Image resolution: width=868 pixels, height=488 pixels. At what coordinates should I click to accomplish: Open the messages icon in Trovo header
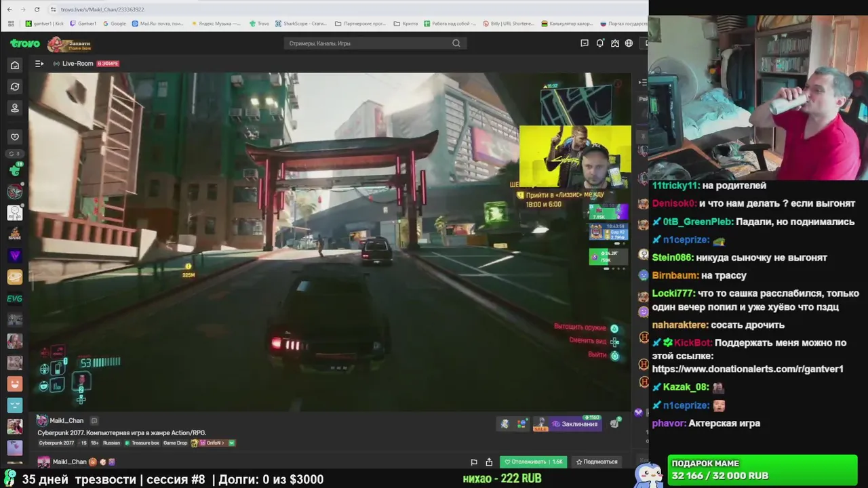[585, 43]
